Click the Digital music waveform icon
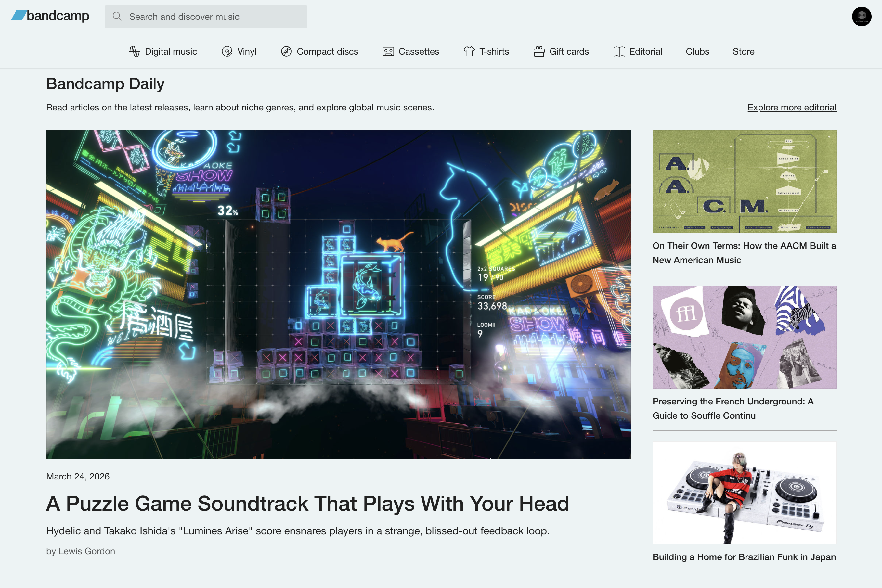882x588 pixels. pos(134,51)
